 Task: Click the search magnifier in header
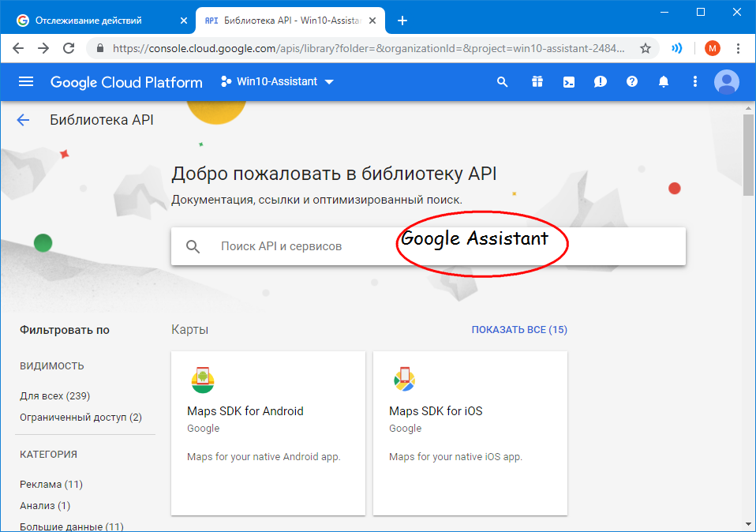click(x=502, y=82)
